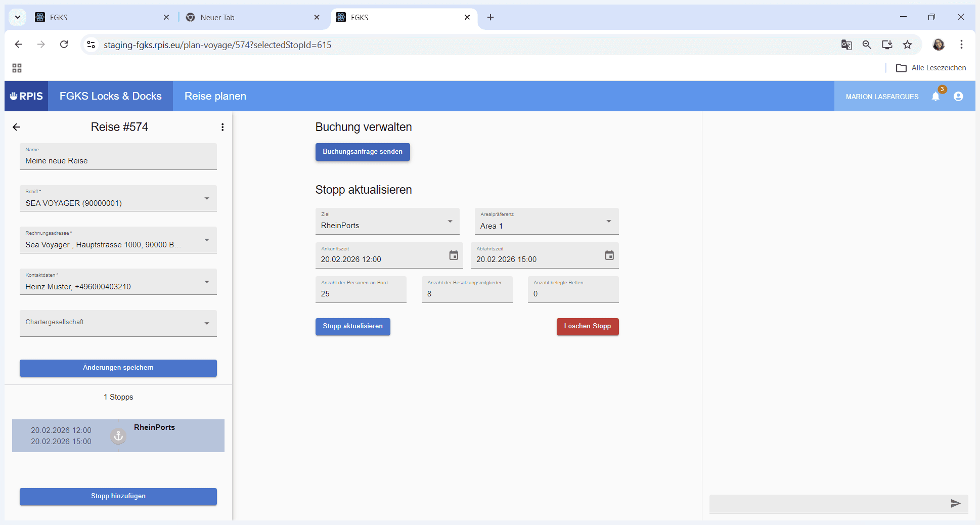View site information icon in address bar
The width and height of the screenshot is (980, 525).
coord(91,45)
